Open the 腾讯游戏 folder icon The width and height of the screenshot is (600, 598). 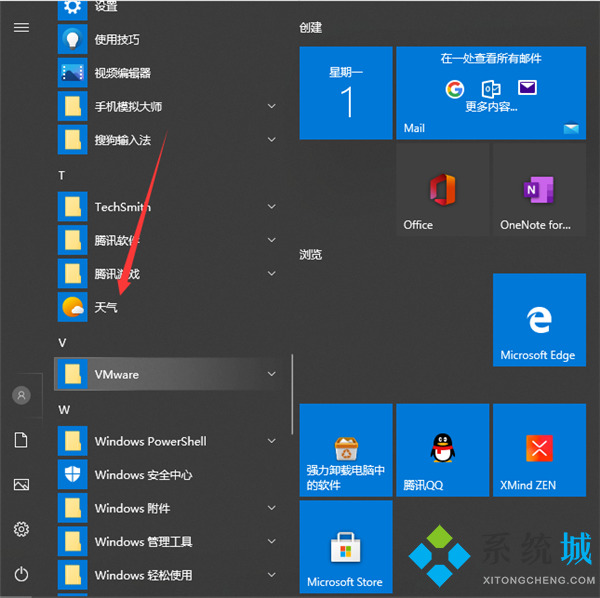click(x=73, y=273)
